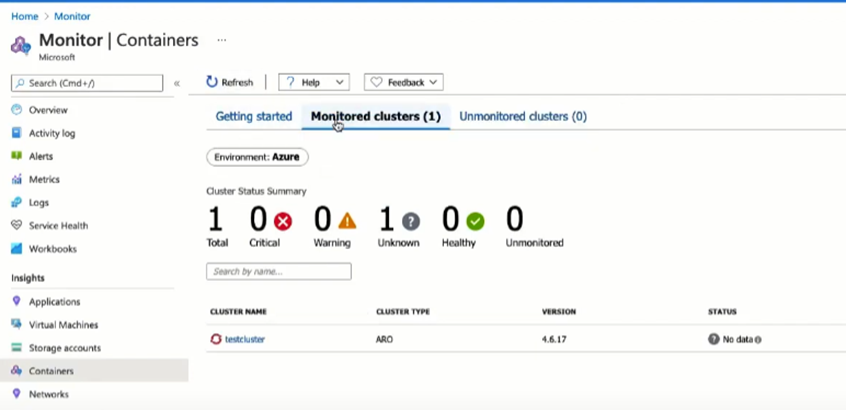The width and height of the screenshot is (846, 410).
Task: Select the Monitored clusters (1) tab
Action: (x=376, y=116)
